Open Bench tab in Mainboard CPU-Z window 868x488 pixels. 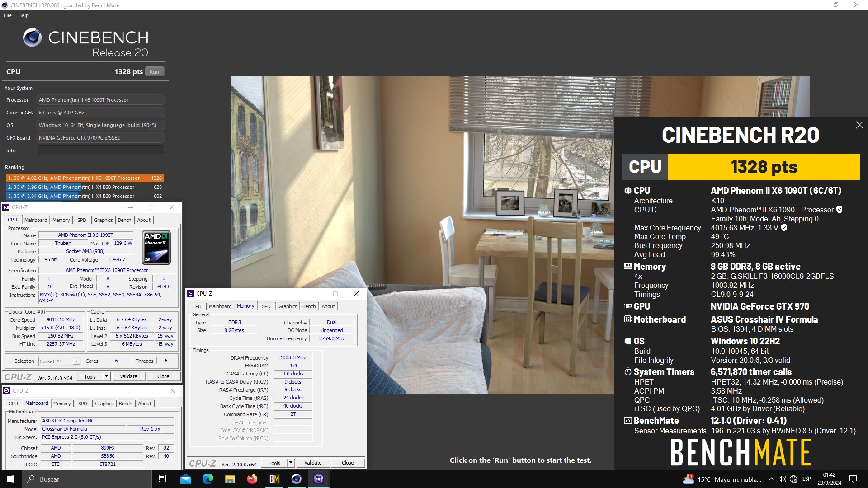(x=126, y=404)
